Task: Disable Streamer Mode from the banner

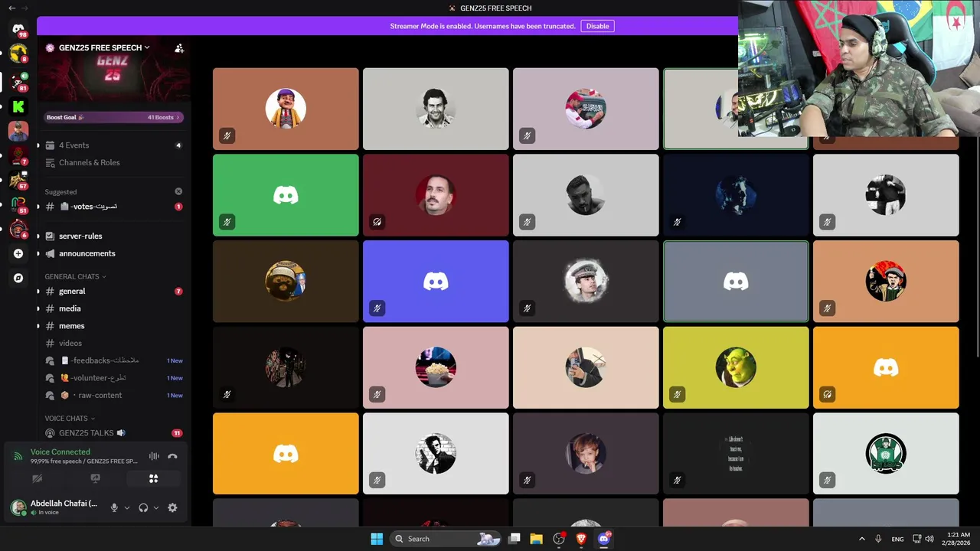Action: (x=597, y=26)
